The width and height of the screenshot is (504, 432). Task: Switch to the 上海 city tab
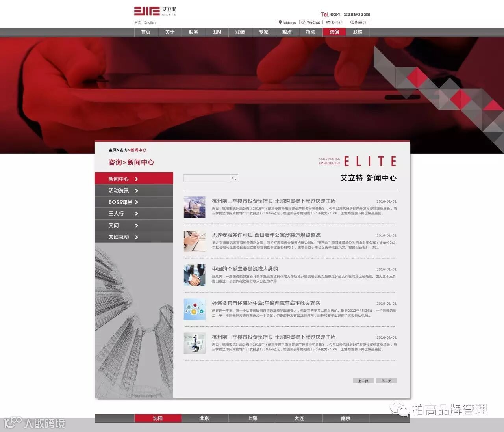point(252,418)
